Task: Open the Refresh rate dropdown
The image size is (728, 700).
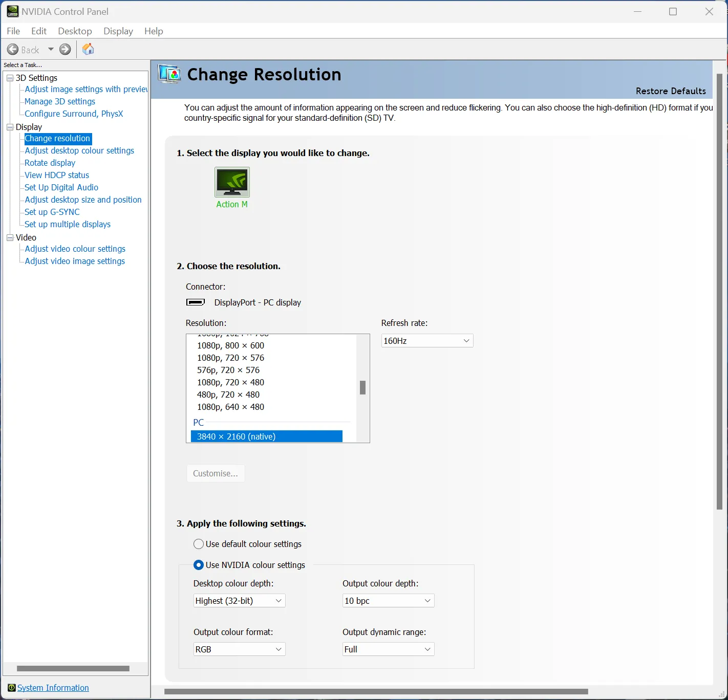Action: click(427, 341)
